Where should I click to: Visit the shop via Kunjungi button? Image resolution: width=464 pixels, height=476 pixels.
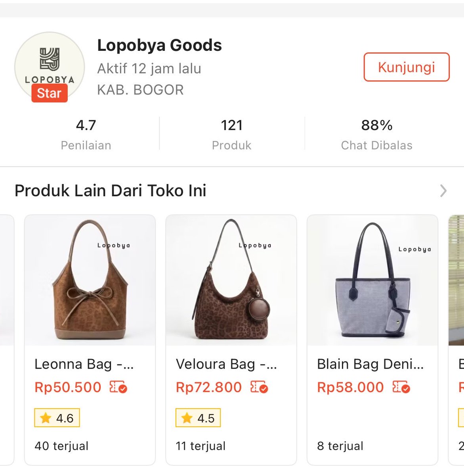click(407, 67)
